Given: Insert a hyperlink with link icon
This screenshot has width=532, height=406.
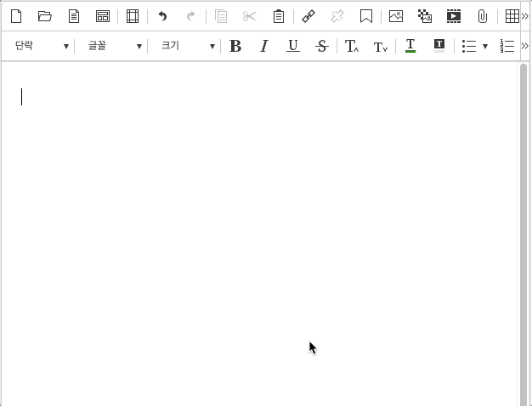Looking at the screenshot, I should point(308,16).
